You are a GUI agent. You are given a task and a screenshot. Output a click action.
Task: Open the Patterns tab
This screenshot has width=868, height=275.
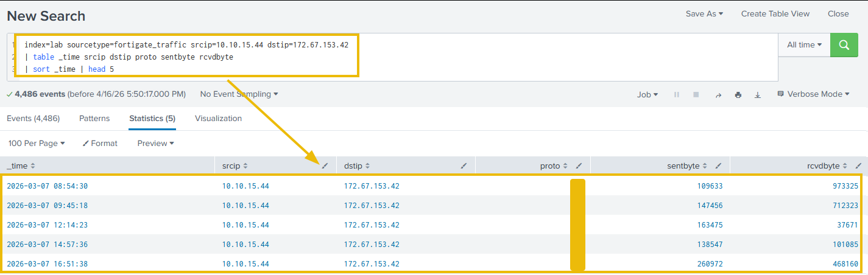tap(94, 118)
